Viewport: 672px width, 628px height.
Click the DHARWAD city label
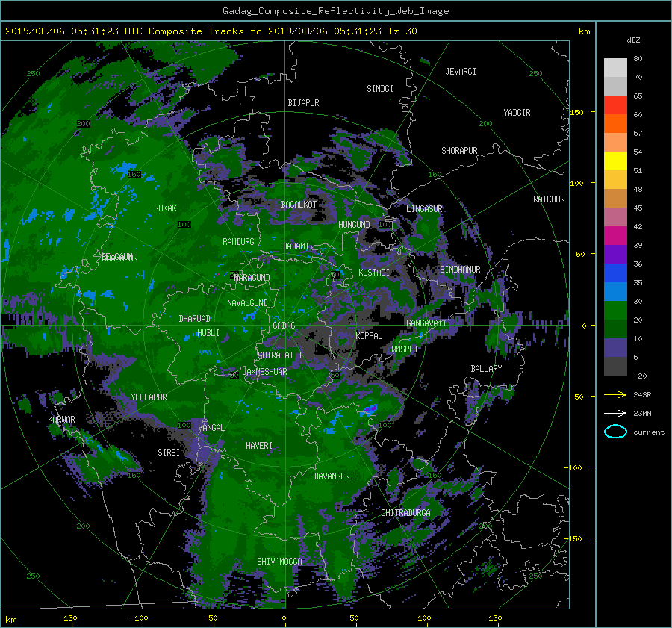[x=195, y=319]
